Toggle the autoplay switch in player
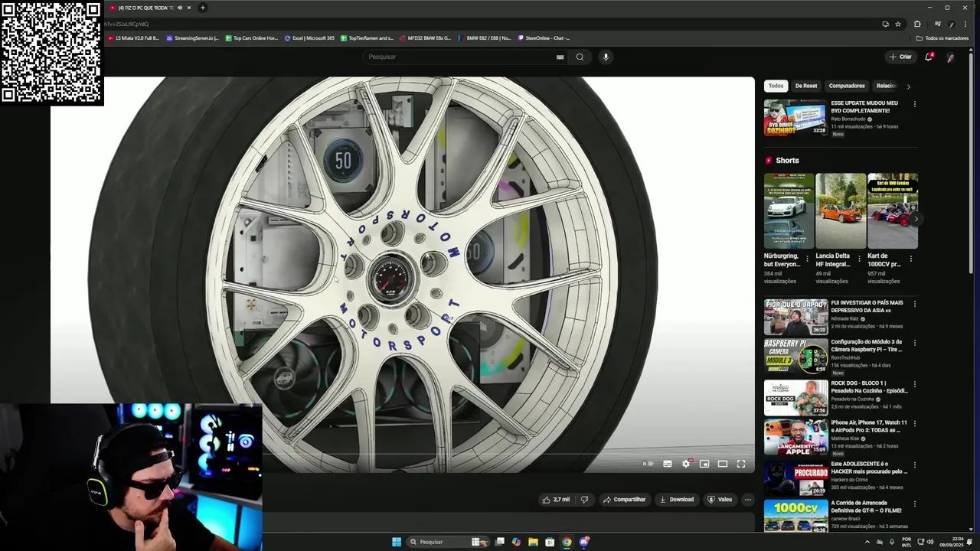Viewport: 980px width, 551px height. tap(648, 464)
